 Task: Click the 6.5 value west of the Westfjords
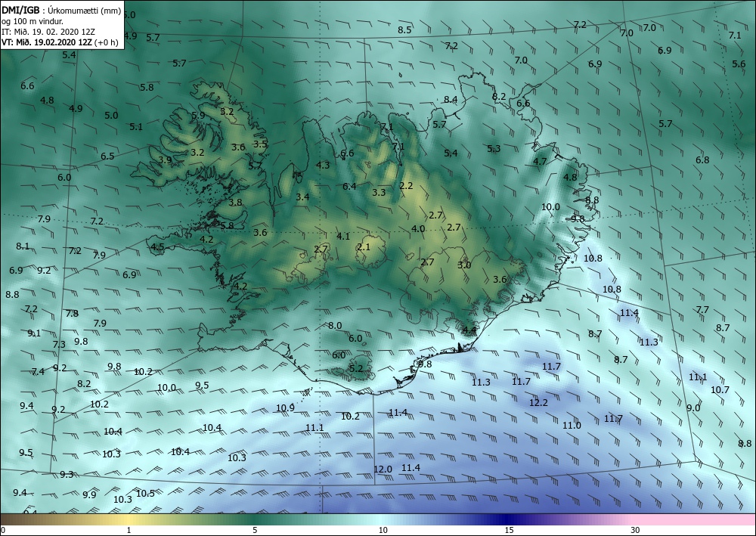(107, 156)
